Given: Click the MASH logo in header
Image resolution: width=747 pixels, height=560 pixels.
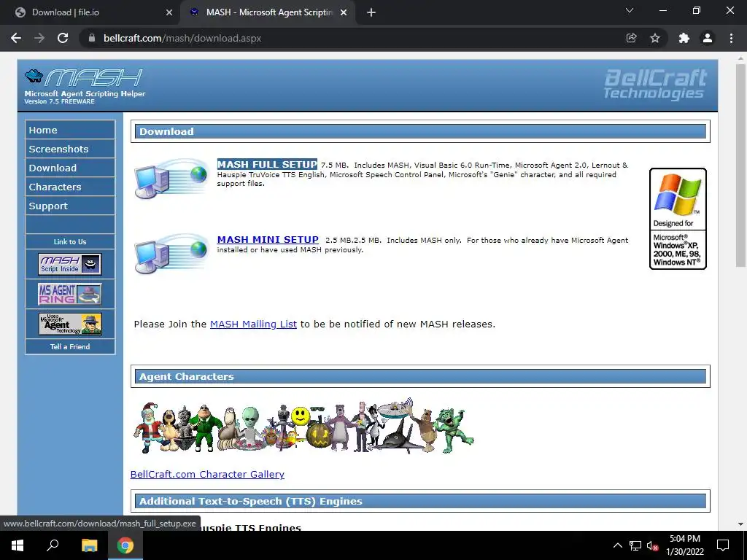Looking at the screenshot, I should point(84,77).
